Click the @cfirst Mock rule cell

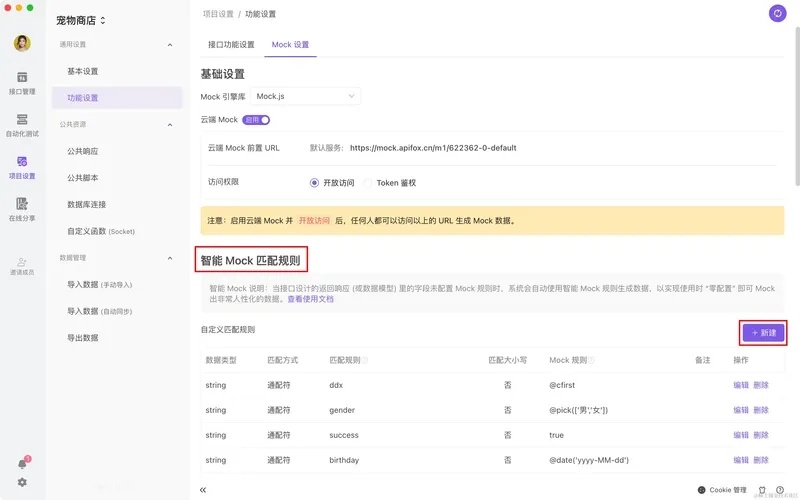(x=562, y=385)
